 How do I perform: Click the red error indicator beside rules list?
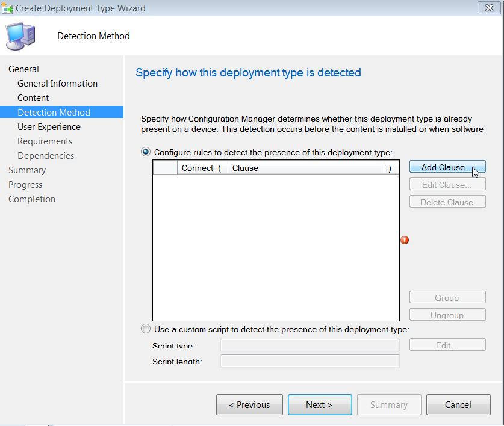coord(405,240)
